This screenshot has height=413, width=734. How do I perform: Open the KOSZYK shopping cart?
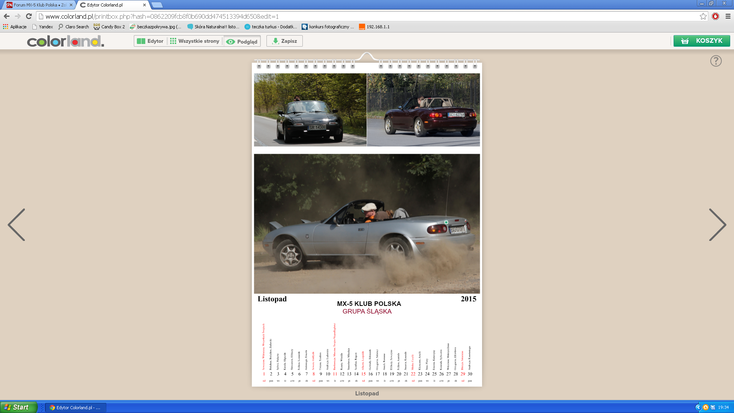pos(701,41)
